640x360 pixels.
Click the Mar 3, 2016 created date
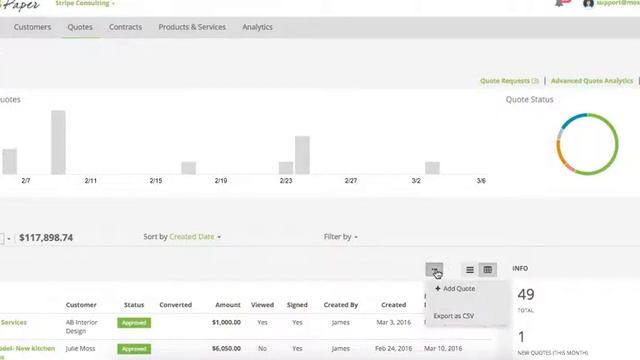pyautogui.click(x=393, y=322)
